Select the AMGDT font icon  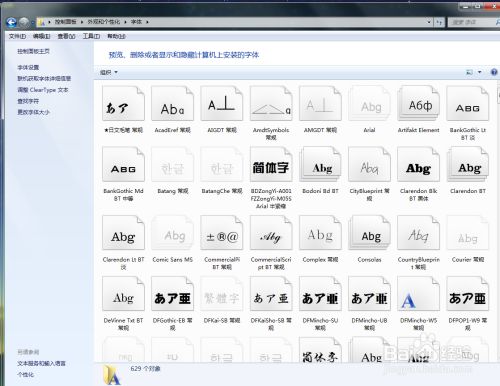[320, 104]
